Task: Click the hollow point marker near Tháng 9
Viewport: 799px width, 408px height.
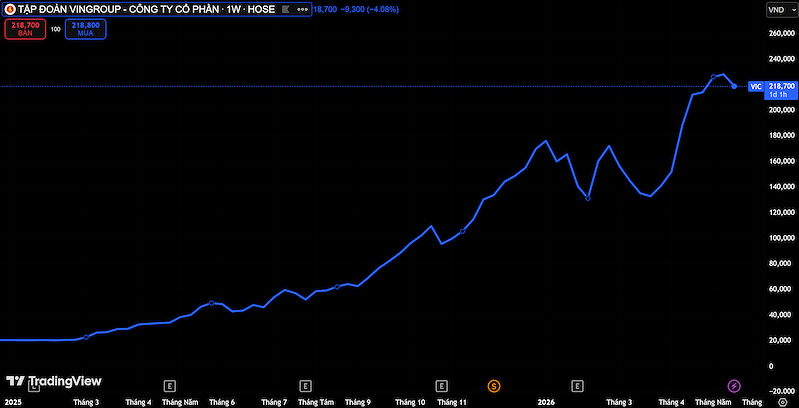Action: [x=337, y=287]
